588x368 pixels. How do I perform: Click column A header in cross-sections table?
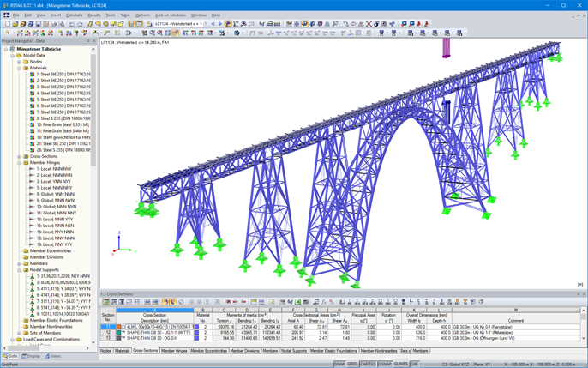click(x=155, y=311)
